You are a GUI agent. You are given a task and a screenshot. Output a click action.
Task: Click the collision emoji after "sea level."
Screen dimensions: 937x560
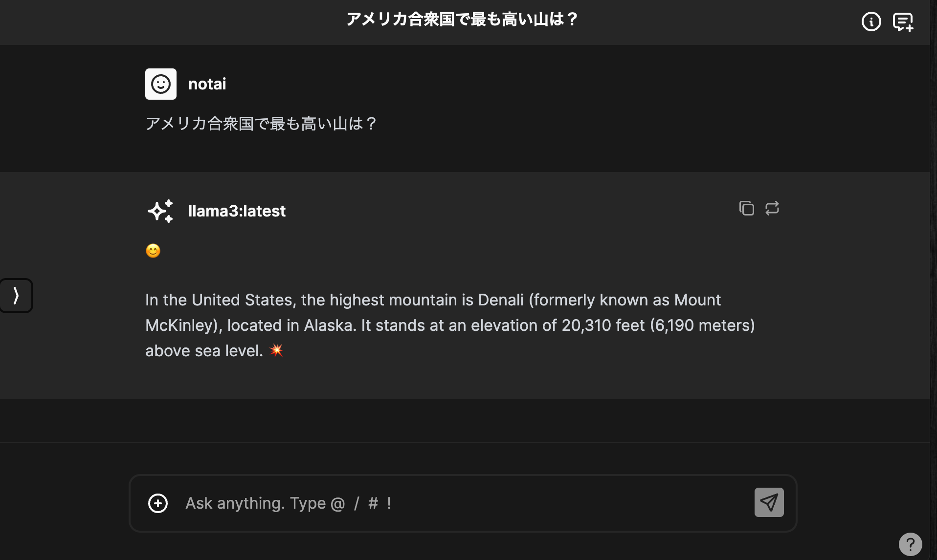tap(276, 350)
